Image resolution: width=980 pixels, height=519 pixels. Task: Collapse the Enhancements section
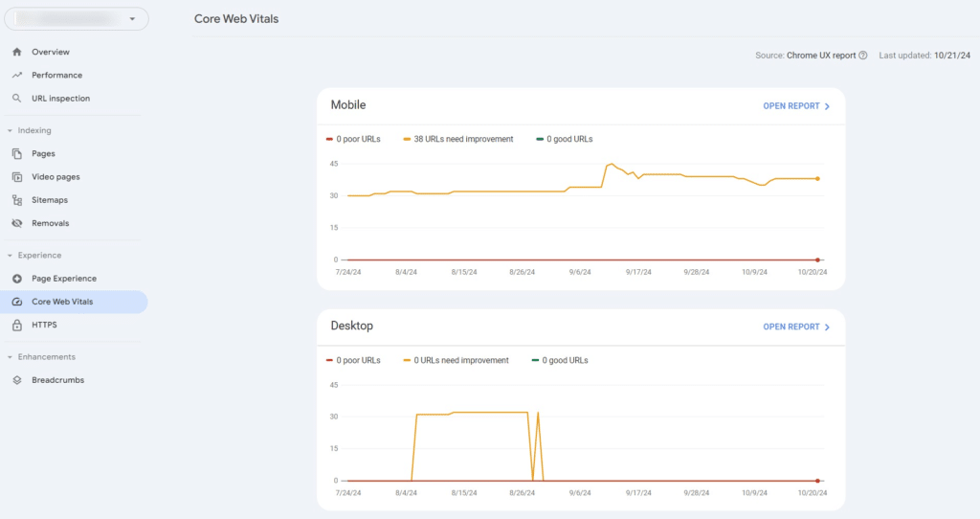coord(10,357)
